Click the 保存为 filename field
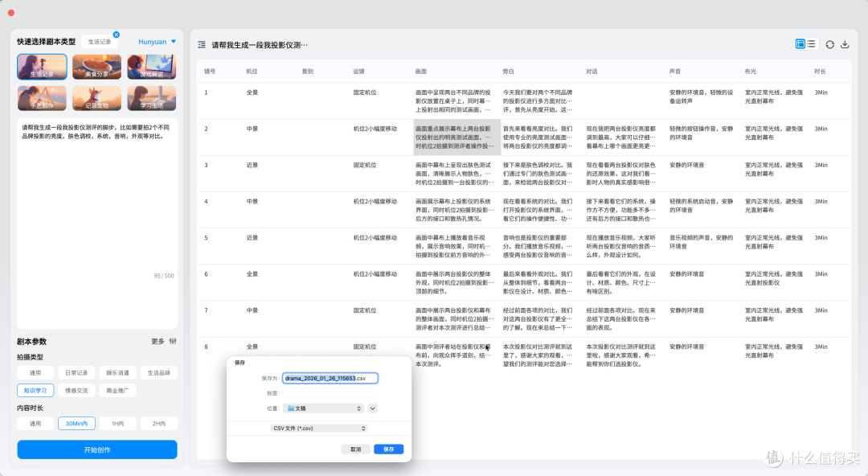The width and height of the screenshot is (868, 476). coord(330,378)
